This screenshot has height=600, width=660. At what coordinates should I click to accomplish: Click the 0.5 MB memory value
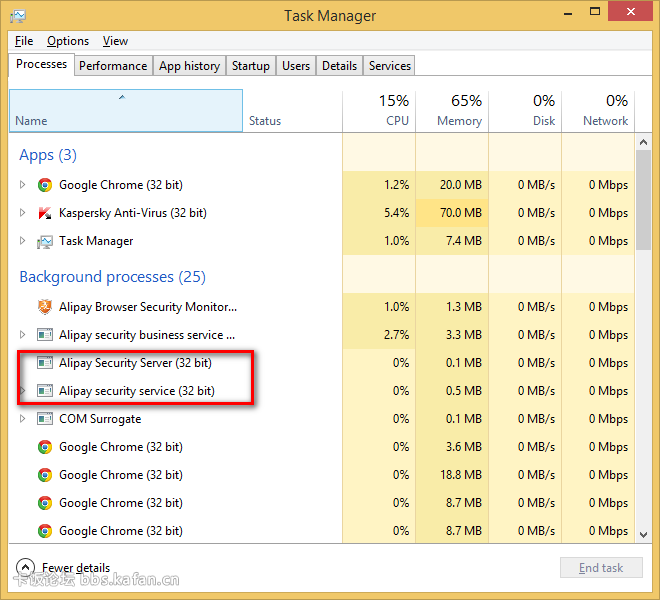tap(464, 391)
